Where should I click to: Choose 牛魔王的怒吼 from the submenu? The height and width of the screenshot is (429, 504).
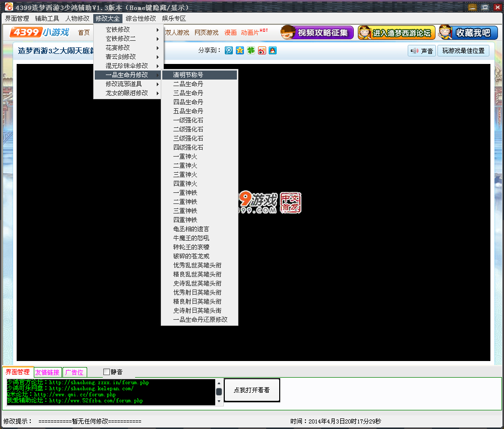click(200, 238)
